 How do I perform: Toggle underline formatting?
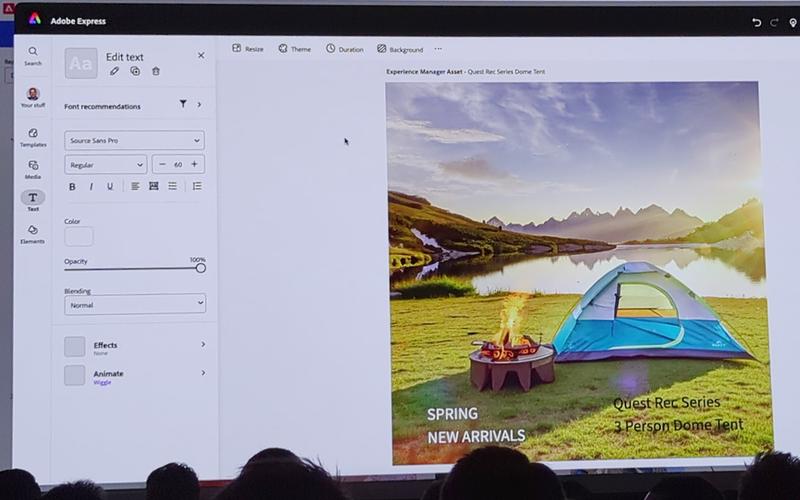point(110,187)
